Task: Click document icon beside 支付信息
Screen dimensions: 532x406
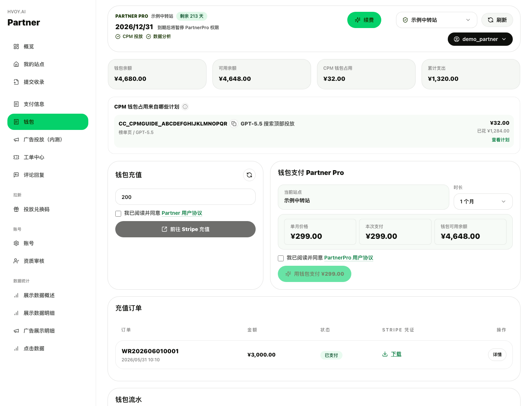Action: click(16, 104)
